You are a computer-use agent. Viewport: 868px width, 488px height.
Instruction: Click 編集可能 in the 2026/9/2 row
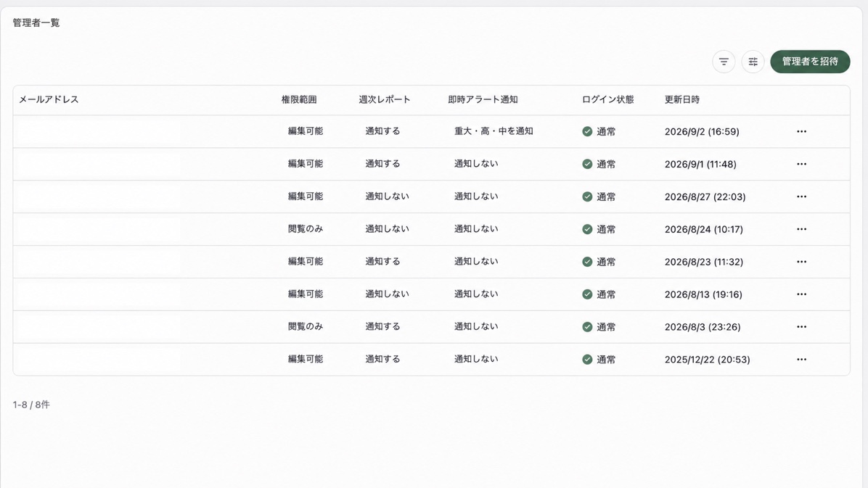click(x=306, y=131)
